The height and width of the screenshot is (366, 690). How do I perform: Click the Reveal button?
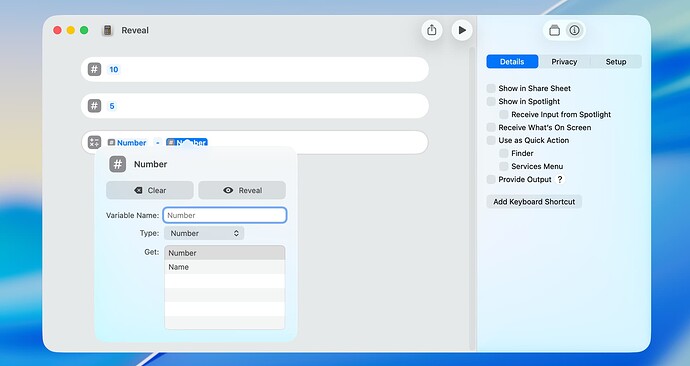coord(242,190)
